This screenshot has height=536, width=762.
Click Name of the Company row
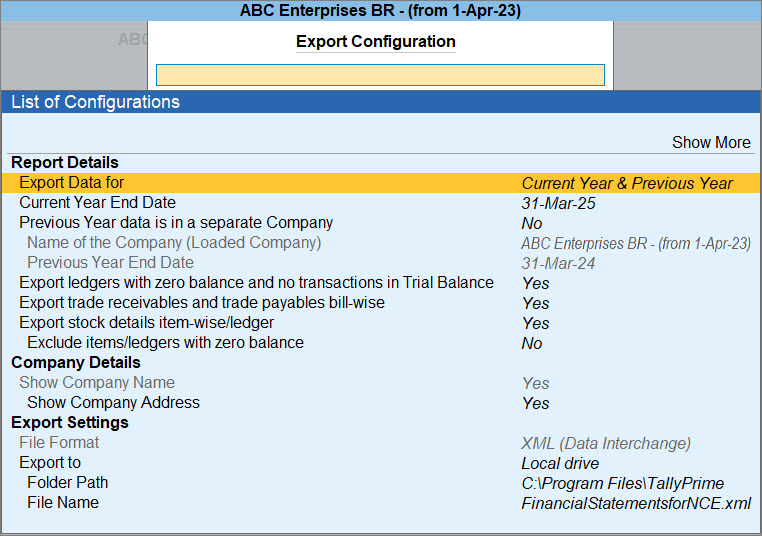381,243
